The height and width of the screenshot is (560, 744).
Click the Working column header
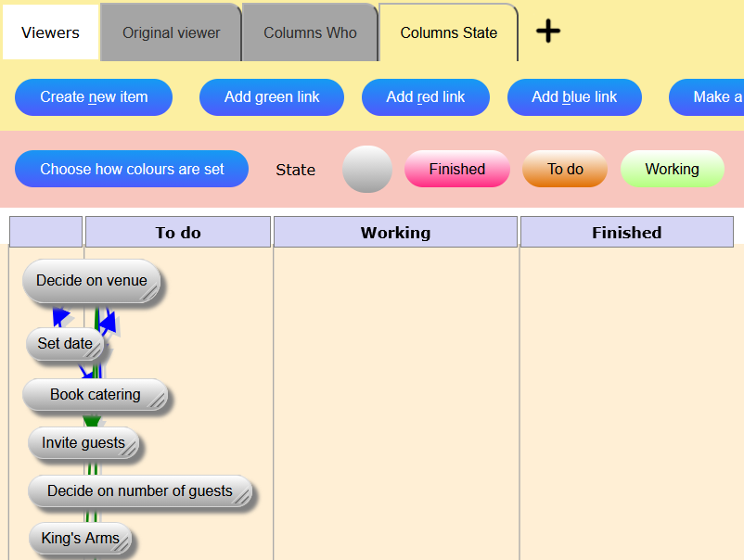(x=395, y=233)
